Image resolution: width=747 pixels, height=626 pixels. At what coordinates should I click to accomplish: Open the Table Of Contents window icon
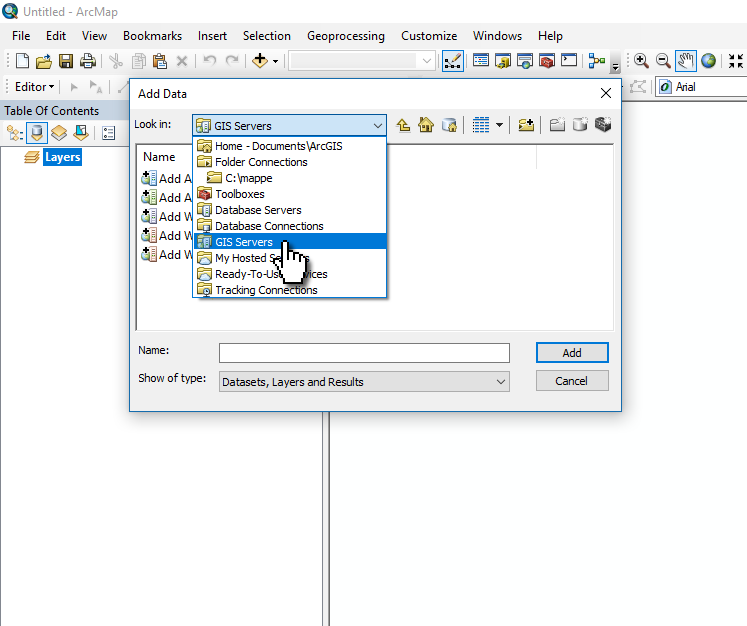(x=481, y=61)
